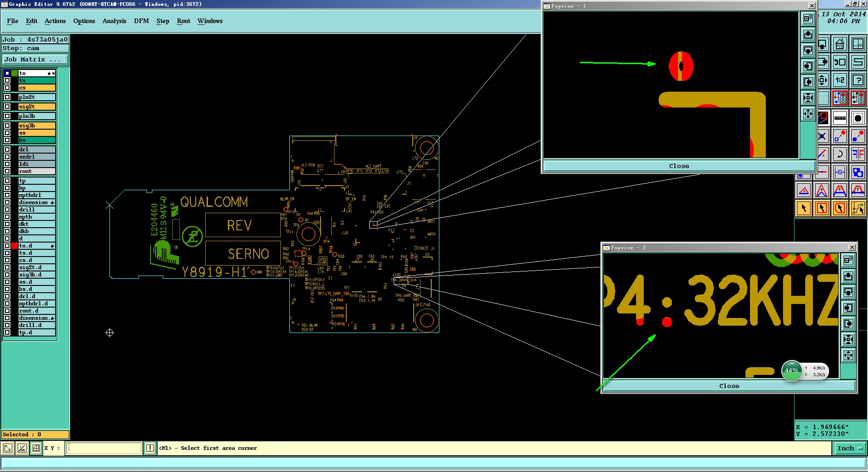The image size is (868, 472).
Task: Click the question mark query icon
Action: coord(858,80)
